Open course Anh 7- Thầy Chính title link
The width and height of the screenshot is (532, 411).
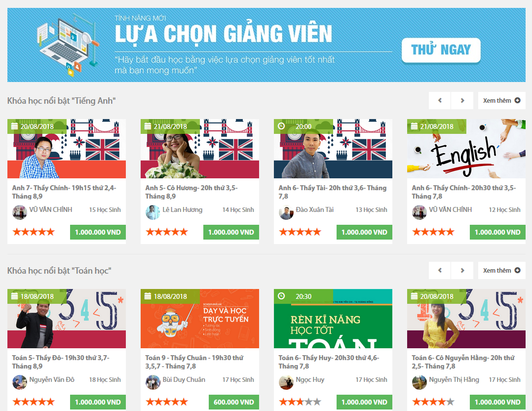(x=64, y=192)
